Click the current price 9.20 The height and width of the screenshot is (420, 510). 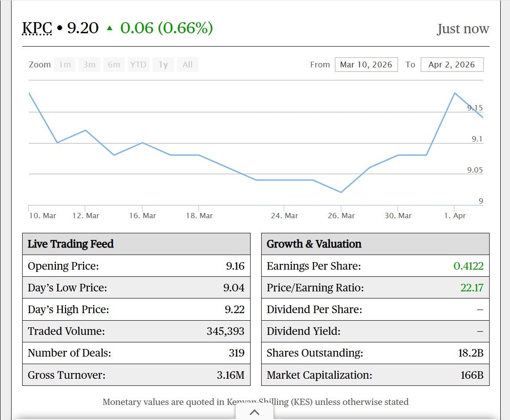82,28
